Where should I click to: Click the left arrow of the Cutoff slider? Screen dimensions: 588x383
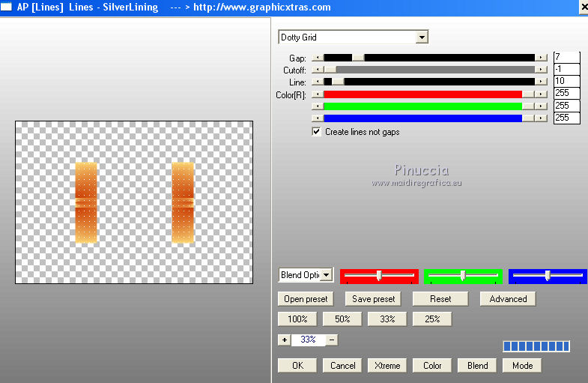[318, 70]
